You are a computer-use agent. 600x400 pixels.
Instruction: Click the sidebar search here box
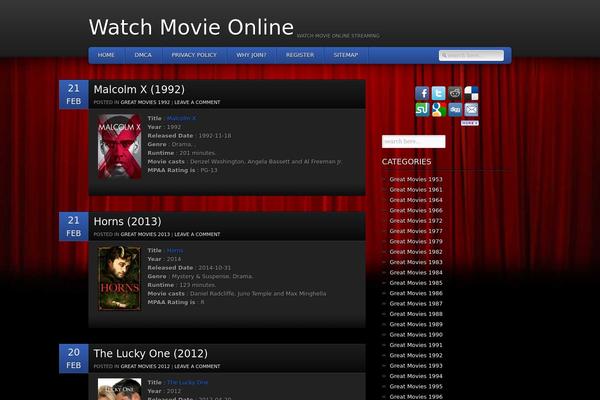(x=414, y=141)
